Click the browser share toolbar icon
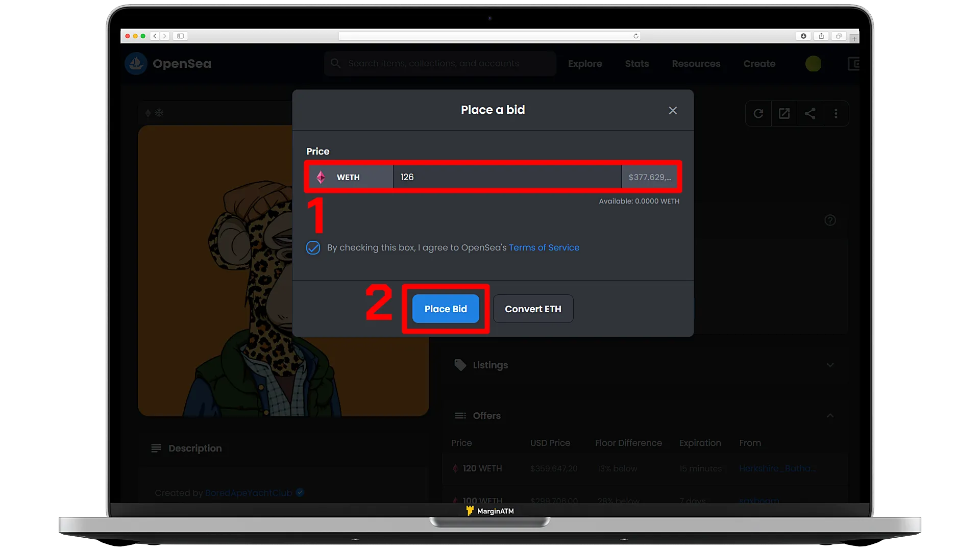The width and height of the screenshot is (980, 551). tap(821, 36)
